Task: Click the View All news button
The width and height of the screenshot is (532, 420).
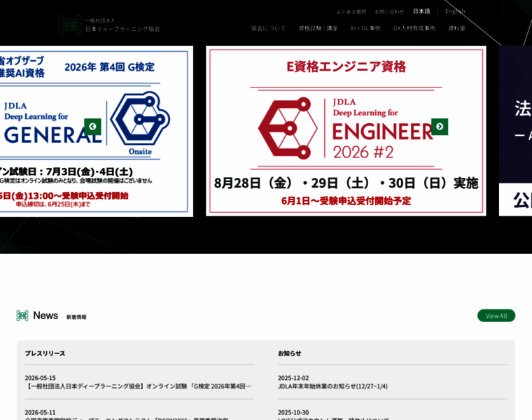Action: [x=496, y=316]
